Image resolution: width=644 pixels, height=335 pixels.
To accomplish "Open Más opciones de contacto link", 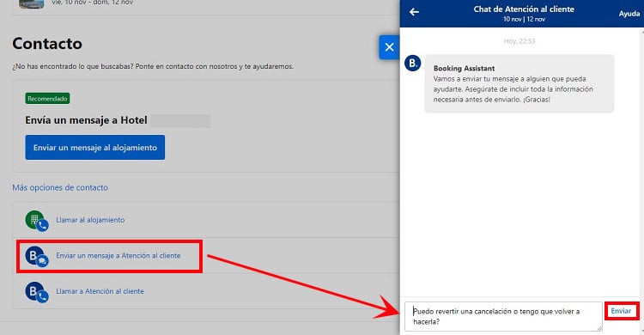I will coord(60,187).
